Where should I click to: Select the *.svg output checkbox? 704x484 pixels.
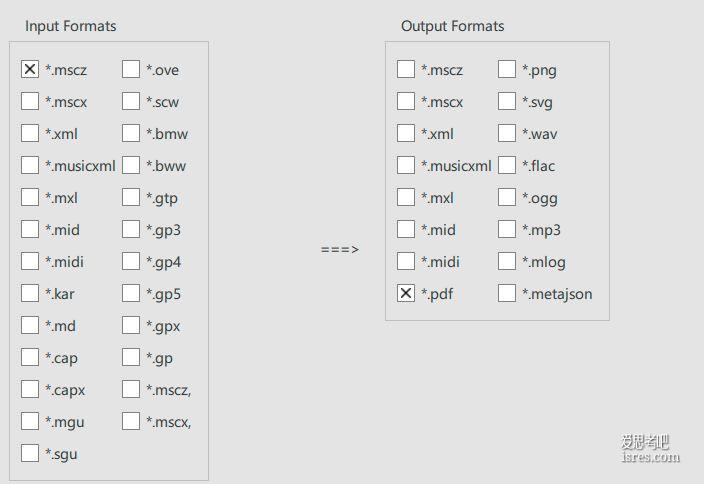point(506,101)
